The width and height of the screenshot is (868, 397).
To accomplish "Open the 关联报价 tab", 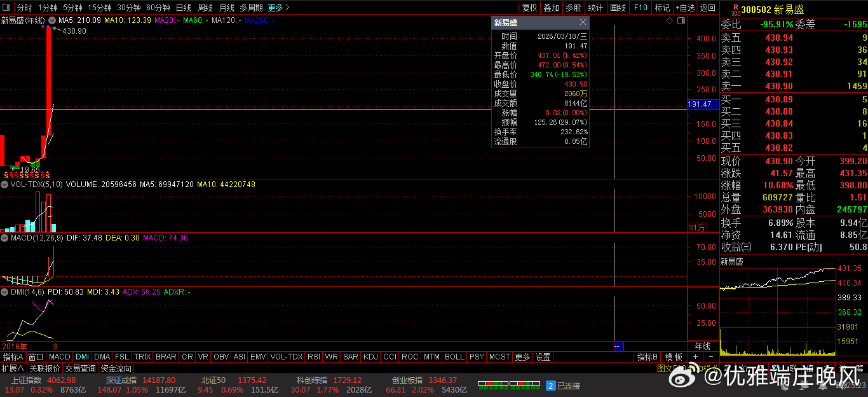I will [44, 368].
